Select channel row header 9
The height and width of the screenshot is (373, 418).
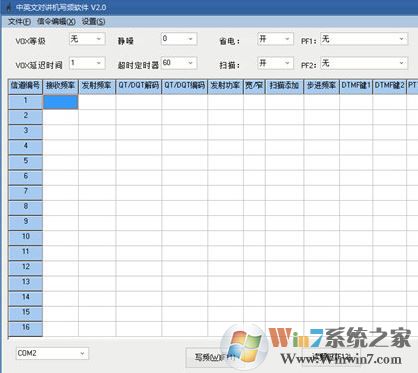[x=25, y=223]
